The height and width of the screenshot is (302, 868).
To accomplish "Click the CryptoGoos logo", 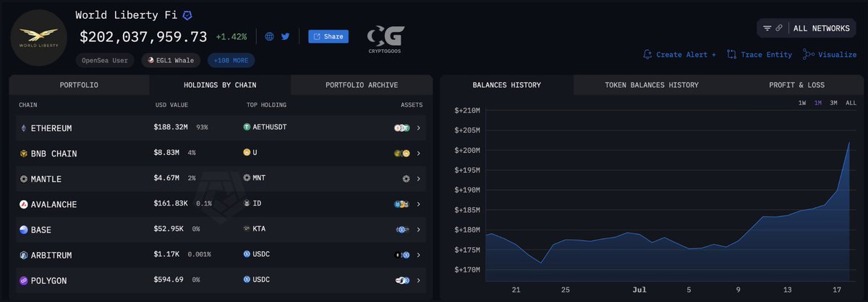I will click(x=386, y=40).
